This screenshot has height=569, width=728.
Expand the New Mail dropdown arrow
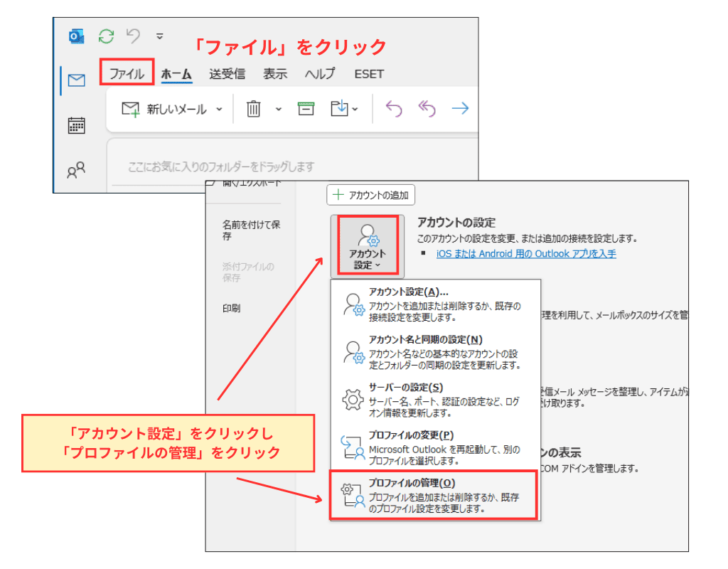219,110
